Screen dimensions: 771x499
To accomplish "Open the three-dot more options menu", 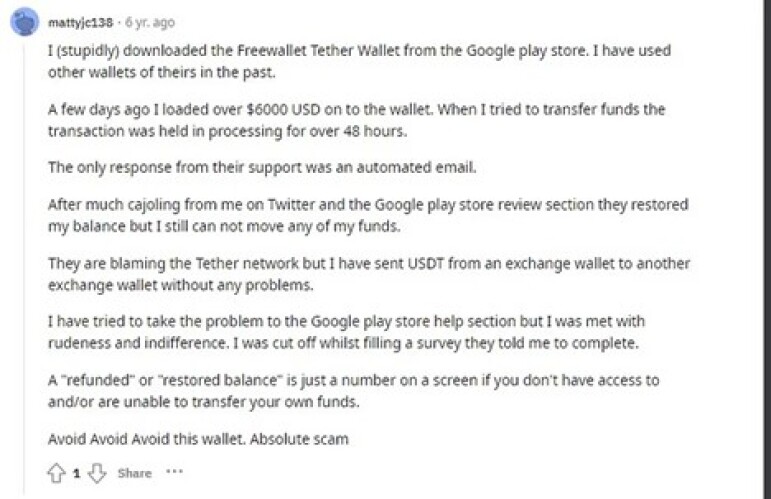I will 175,471.
